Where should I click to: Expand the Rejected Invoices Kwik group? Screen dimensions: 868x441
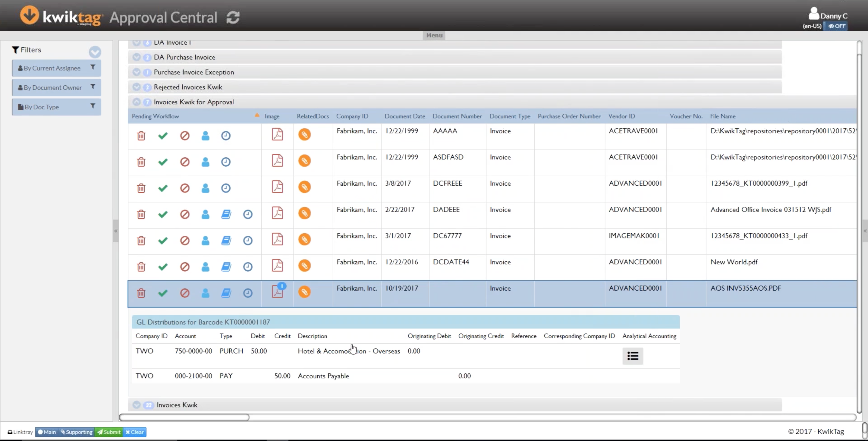tap(137, 87)
